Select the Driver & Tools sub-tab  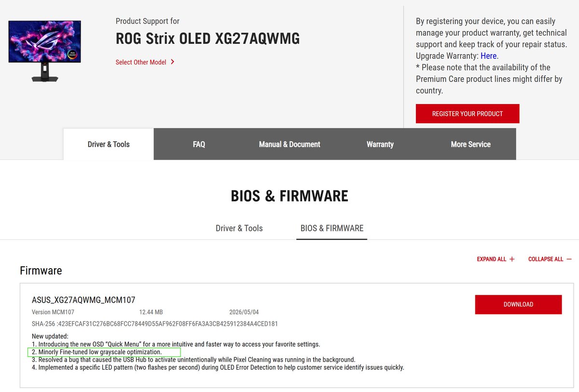239,228
